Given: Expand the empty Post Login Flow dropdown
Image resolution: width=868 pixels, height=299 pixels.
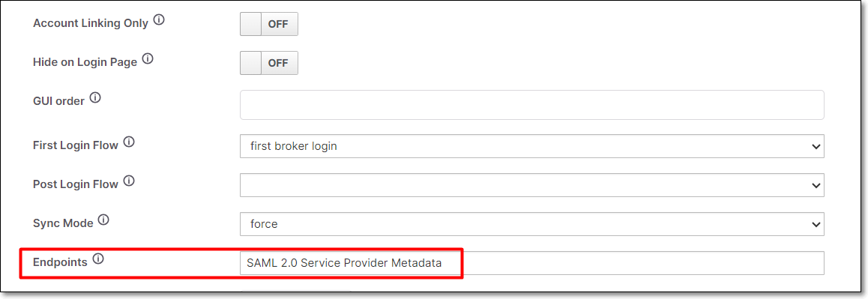Looking at the screenshot, I should point(532,185).
